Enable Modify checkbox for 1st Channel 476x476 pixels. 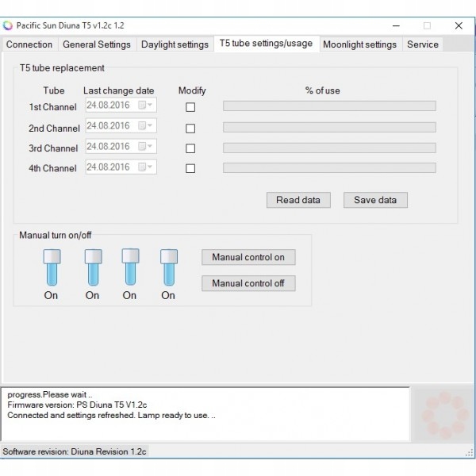pos(190,107)
